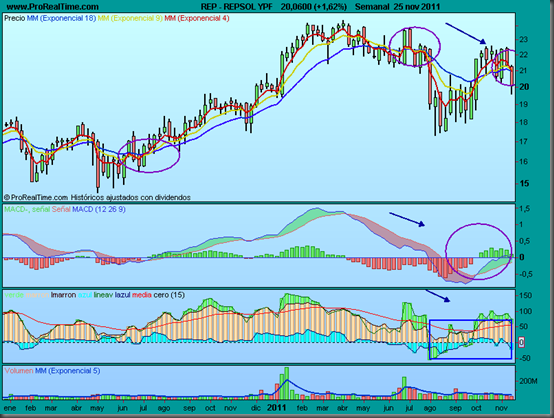Image resolution: width=554 pixels, height=418 pixels.
Task: Click the boxed '0' on oscillator axis
Action: coord(521,342)
